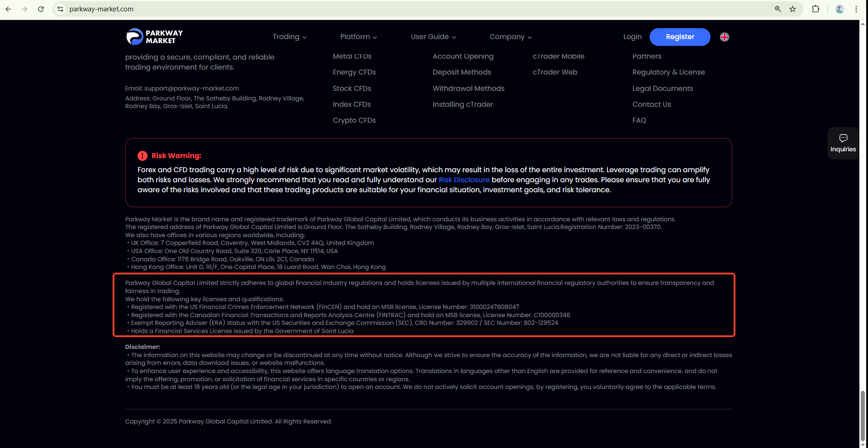
Task: Click the browser forward arrow
Action: 25,9
